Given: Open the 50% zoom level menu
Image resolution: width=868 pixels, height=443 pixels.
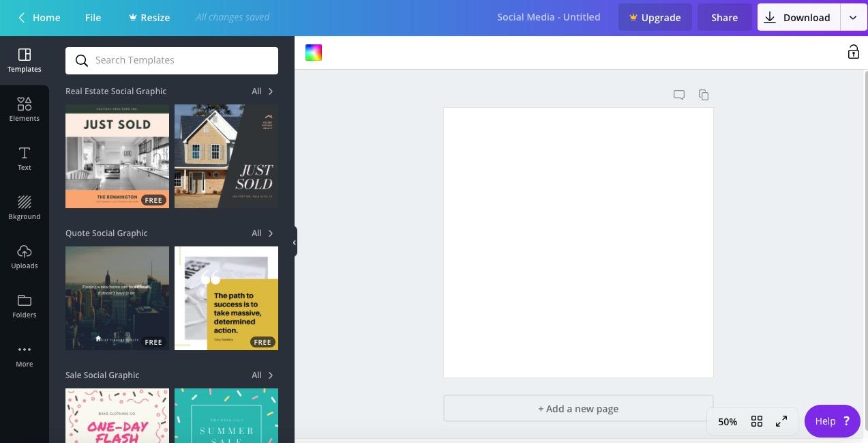Looking at the screenshot, I should pyautogui.click(x=728, y=422).
